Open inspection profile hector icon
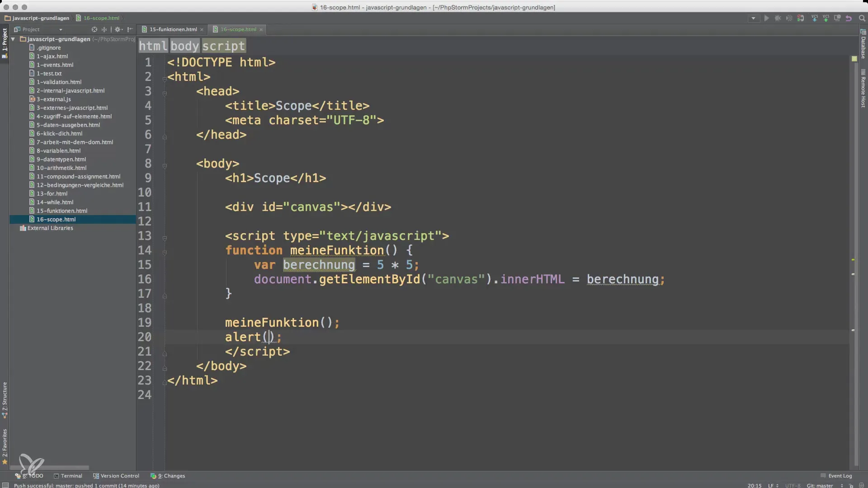Viewport: 868px width, 488px height. pos(861,486)
